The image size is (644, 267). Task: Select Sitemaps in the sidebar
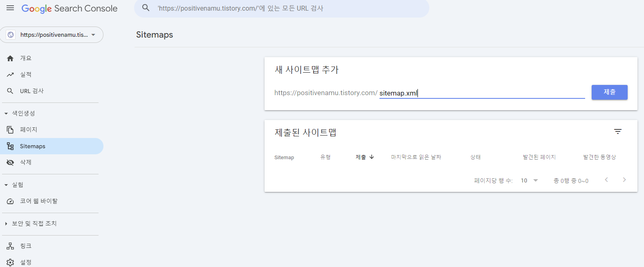pos(52,146)
